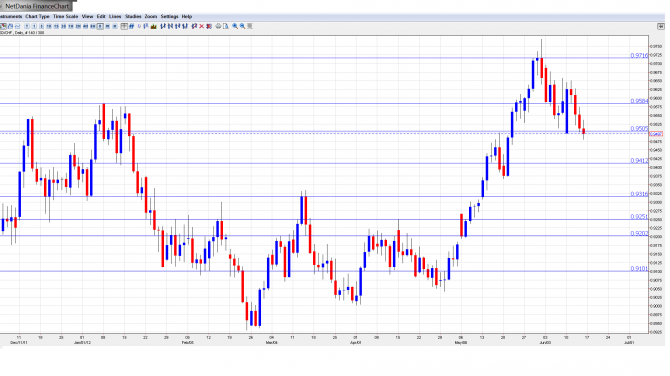Click the 0.9202 horizontal line label
Viewport: 670px width, 376px height.
point(639,234)
